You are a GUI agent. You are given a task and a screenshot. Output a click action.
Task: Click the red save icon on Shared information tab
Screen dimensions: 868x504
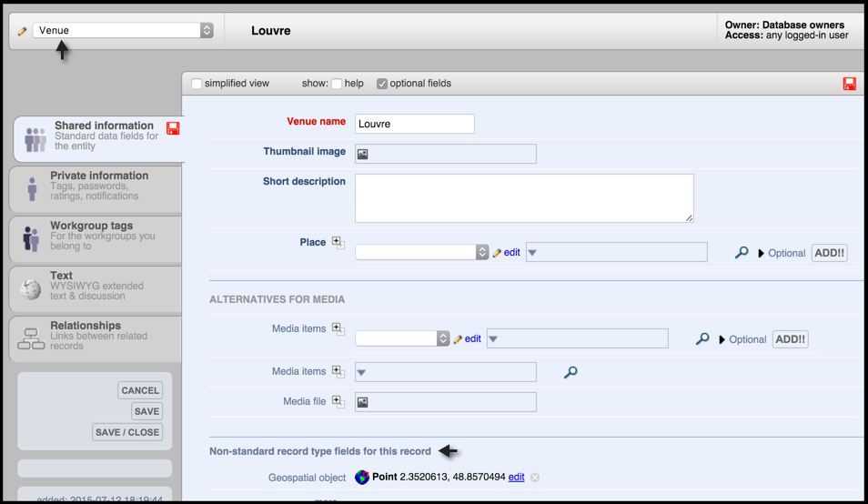point(173,128)
